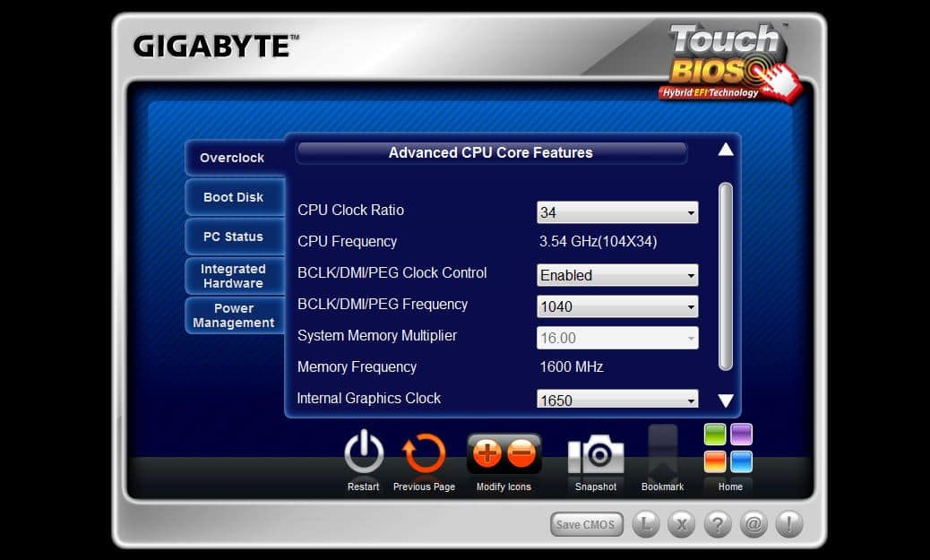Click the Restart power icon
Screen dimensions: 930x560
click(364, 453)
